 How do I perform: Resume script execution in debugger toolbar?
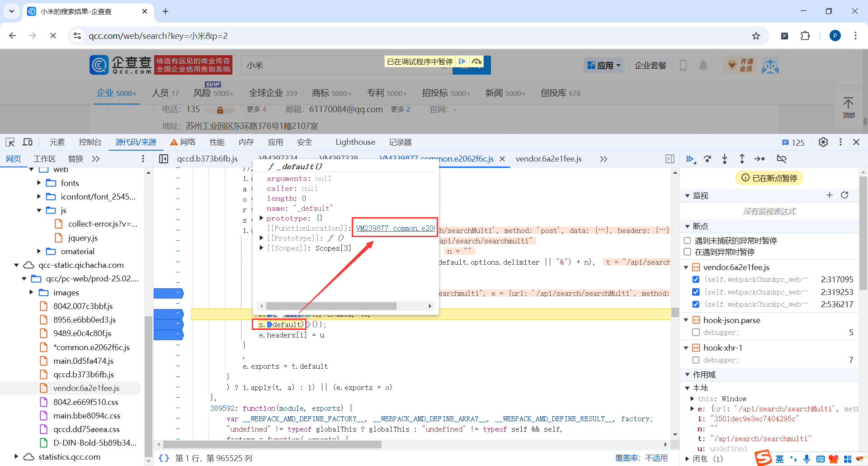(x=690, y=159)
